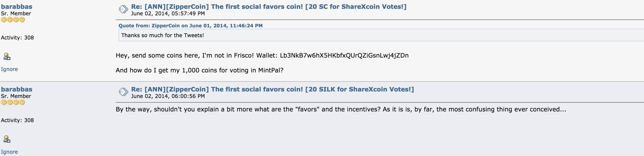This screenshot has width=644, height=156.
Task: Click the post text about explaining the 'favors'
Action: pyautogui.click(x=341, y=110)
